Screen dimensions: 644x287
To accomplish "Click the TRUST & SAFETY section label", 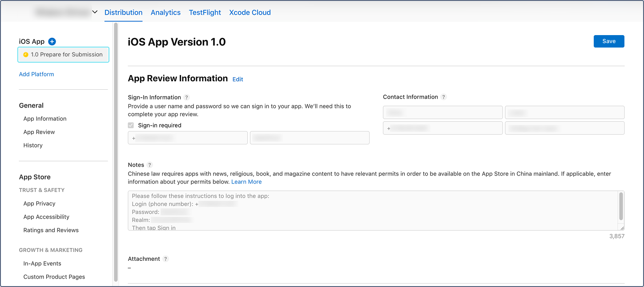I will tap(42, 190).
